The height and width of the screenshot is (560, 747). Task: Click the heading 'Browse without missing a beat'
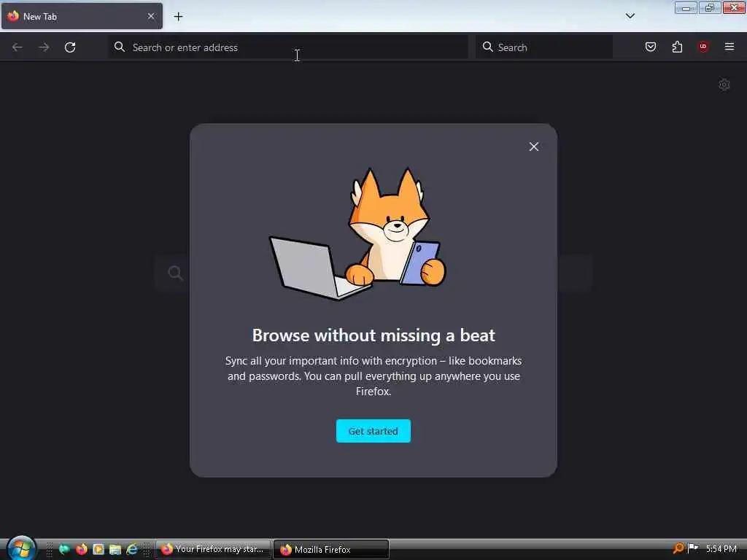click(373, 335)
